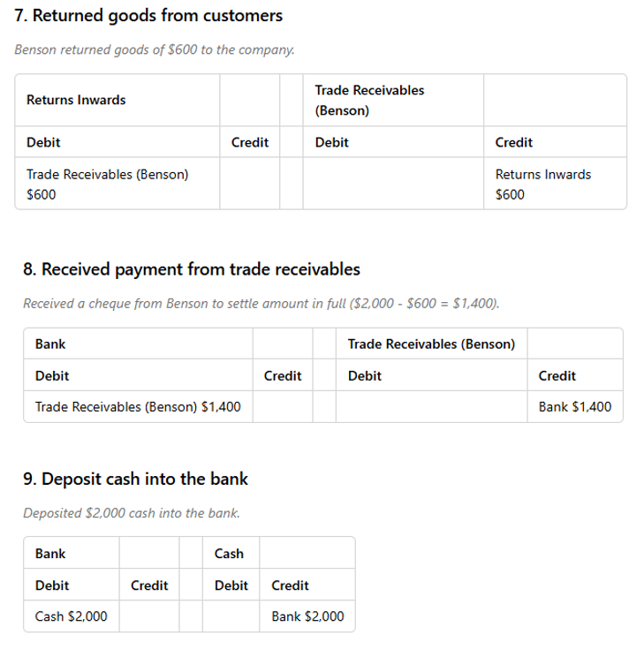Select the 'Cash $2,000' debit entry
644x657 pixels.
pos(72,616)
